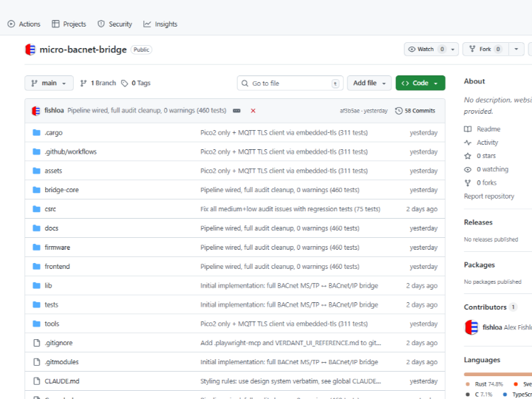This screenshot has height=399, width=532.
Task: Open the Security tab
Action: tap(115, 24)
